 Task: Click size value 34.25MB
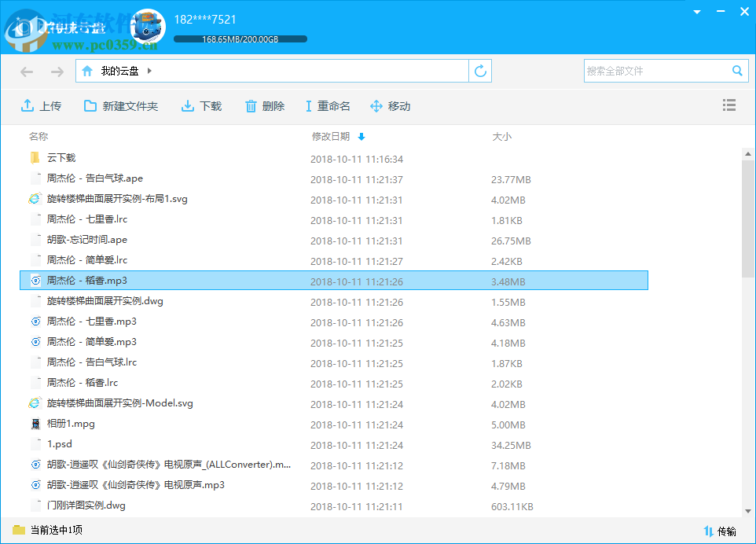[x=511, y=445]
